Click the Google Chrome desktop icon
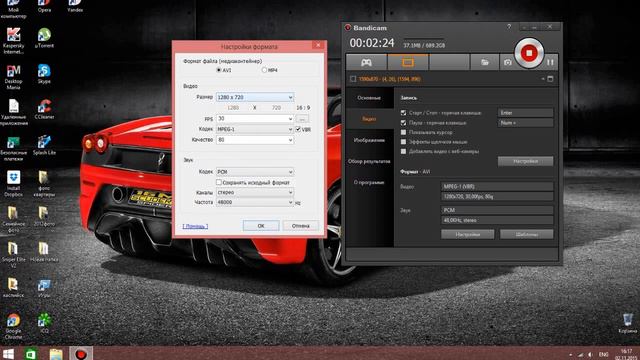 (x=13, y=326)
